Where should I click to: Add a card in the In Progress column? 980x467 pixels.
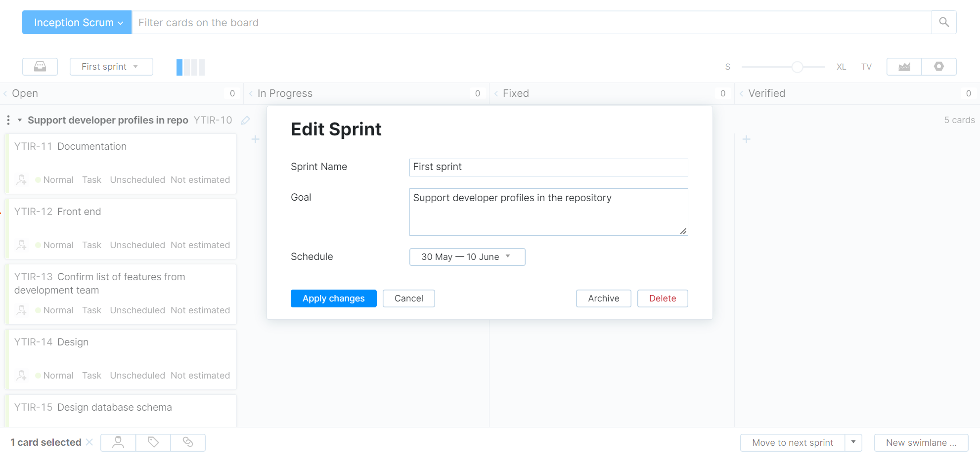click(x=255, y=139)
